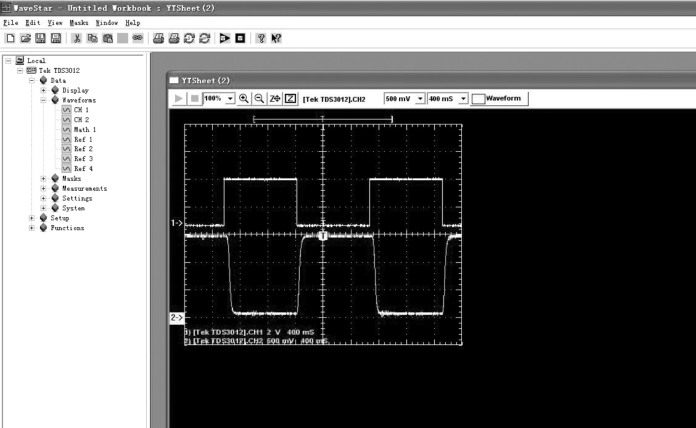Click the CH1 2 V 400 mS legend text
696x428 pixels.
249,332
